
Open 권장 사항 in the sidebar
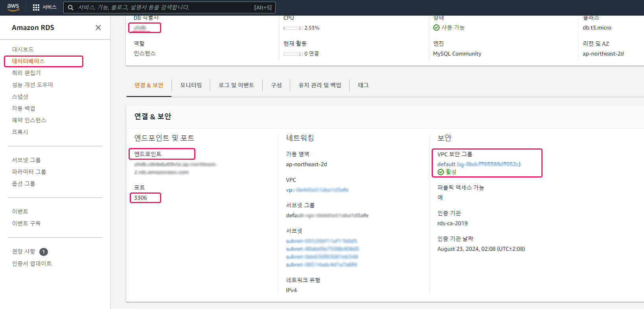pyautogui.click(x=24, y=251)
